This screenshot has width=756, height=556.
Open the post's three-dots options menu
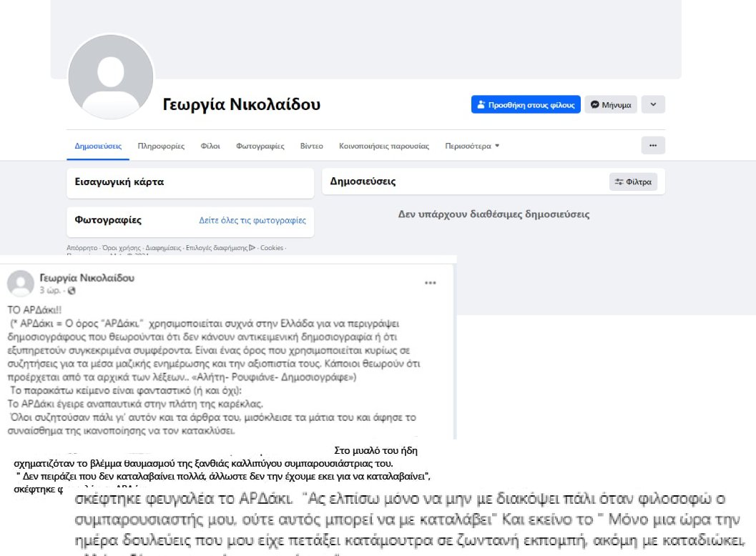tap(430, 283)
